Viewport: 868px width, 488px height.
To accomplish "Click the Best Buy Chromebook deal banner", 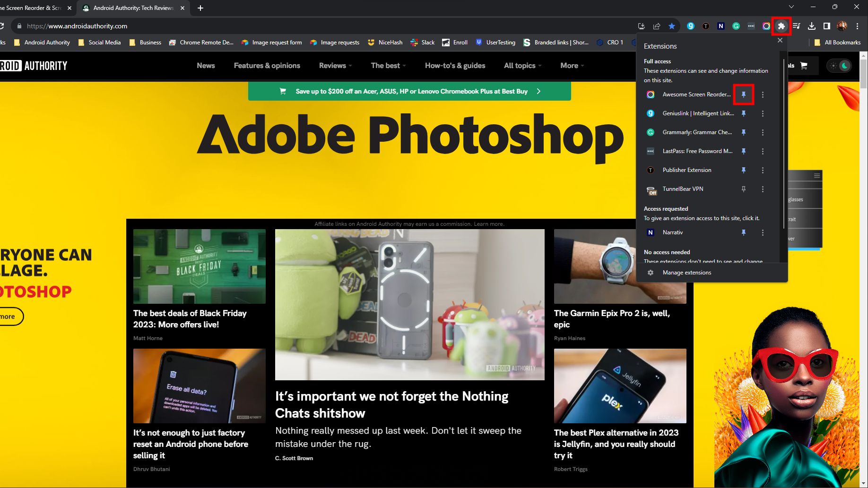I will pos(409,91).
